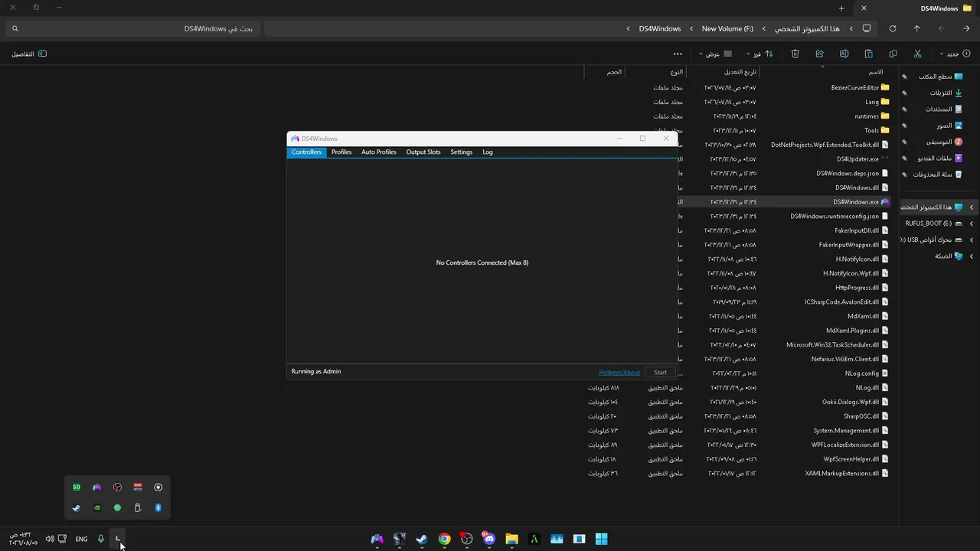
Task: Click the paste clipboard icon in Explorer
Action: point(868,54)
